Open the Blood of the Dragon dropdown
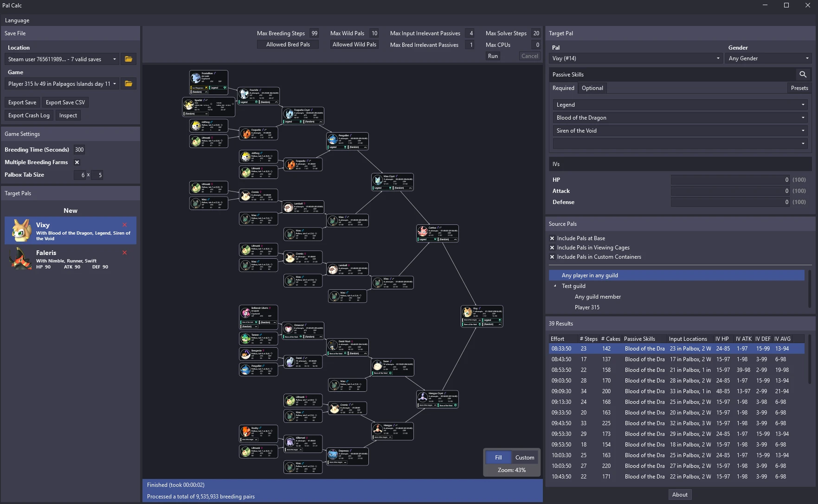Screen dimensions: 818x504 click(x=680, y=118)
